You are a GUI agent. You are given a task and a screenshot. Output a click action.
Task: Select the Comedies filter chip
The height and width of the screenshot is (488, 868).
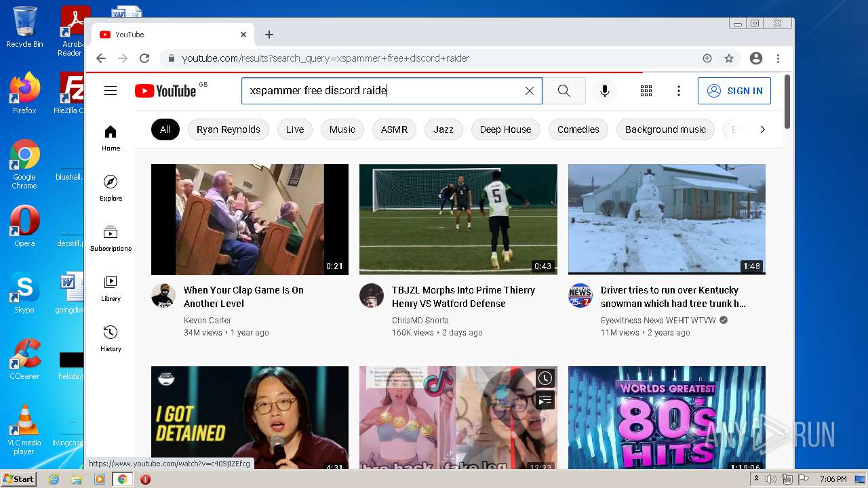[578, 129]
